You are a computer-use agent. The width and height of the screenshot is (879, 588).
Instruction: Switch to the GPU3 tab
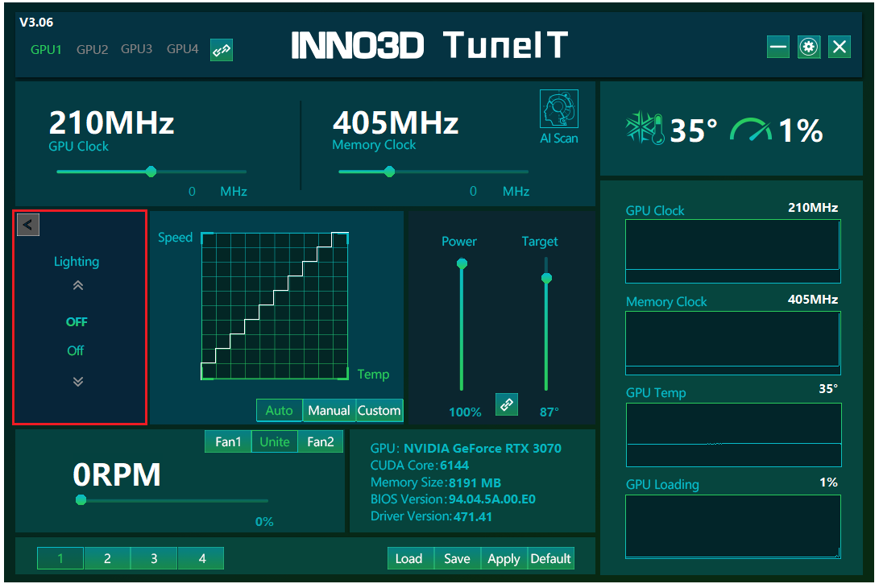coord(136,49)
